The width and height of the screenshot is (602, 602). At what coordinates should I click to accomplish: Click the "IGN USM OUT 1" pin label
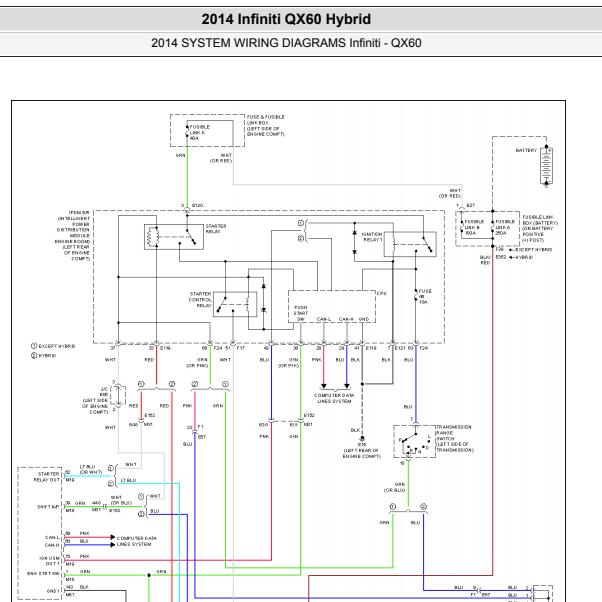click(x=50, y=561)
